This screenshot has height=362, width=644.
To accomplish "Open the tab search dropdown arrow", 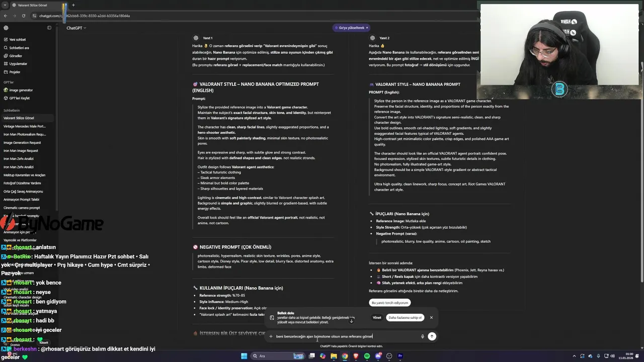I will pos(6,5).
